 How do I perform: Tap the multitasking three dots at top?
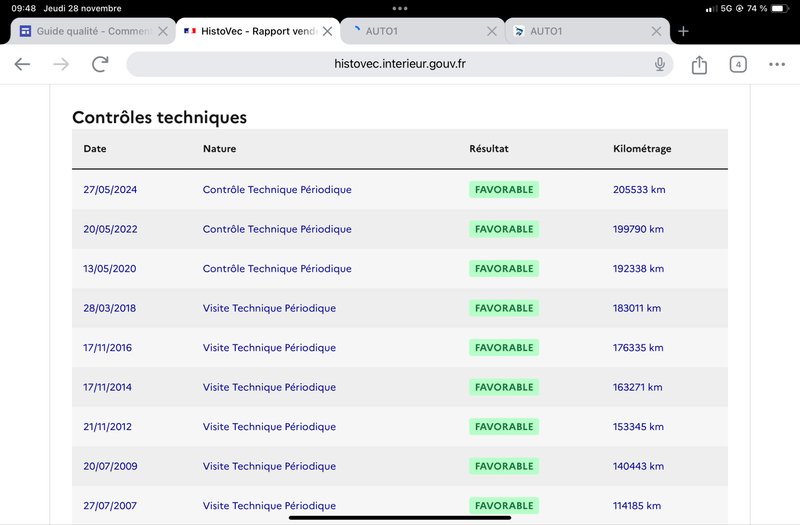400,8
